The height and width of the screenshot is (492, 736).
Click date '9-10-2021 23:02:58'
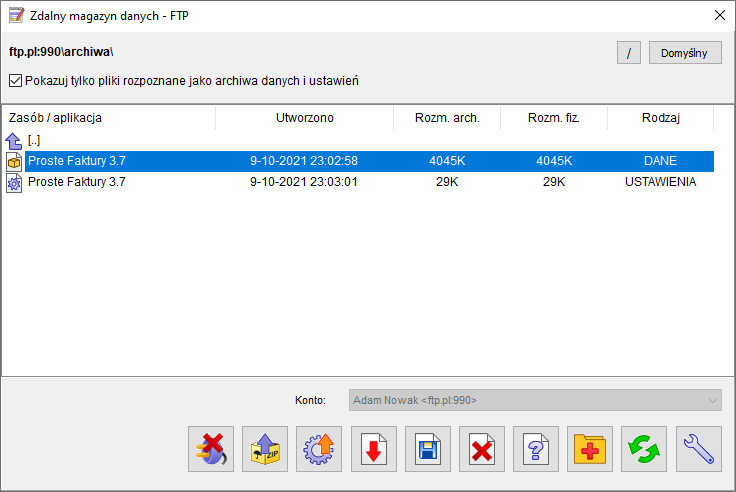pos(304,161)
